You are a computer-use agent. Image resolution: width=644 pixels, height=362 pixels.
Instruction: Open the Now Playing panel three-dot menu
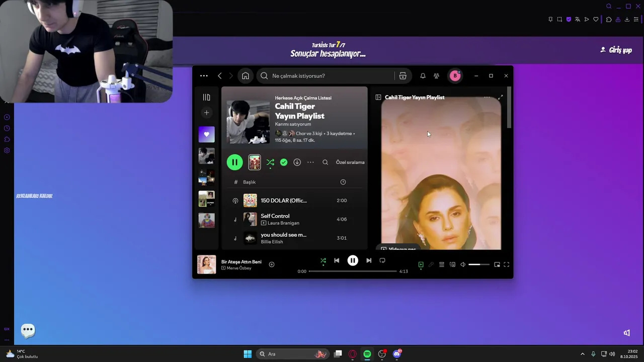487,97
